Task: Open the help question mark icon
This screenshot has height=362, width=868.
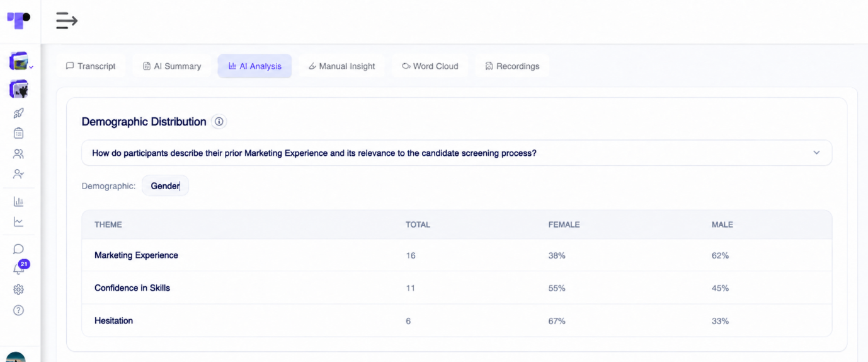Action: pyautogui.click(x=18, y=310)
